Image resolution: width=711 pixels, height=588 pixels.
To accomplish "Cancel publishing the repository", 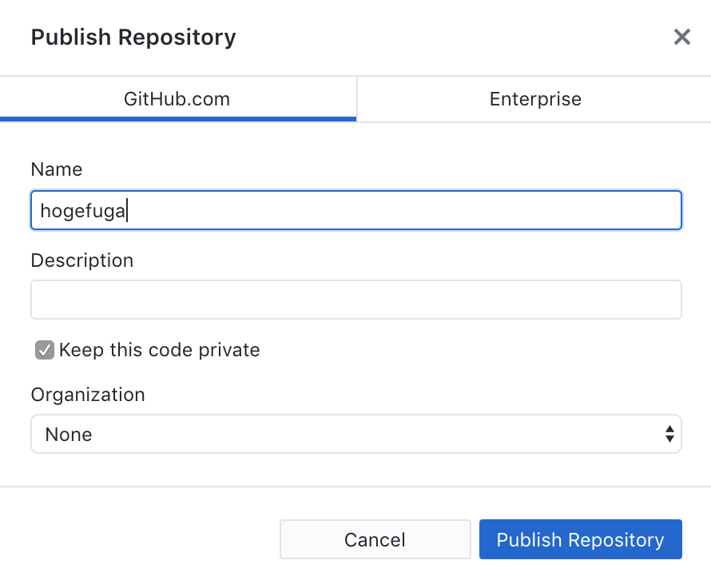I will point(375,539).
